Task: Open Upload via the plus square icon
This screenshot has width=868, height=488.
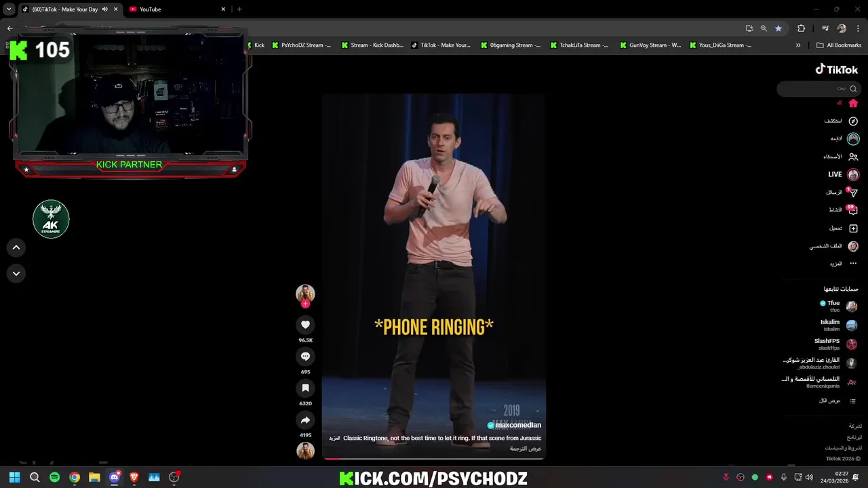Action: coord(853,228)
